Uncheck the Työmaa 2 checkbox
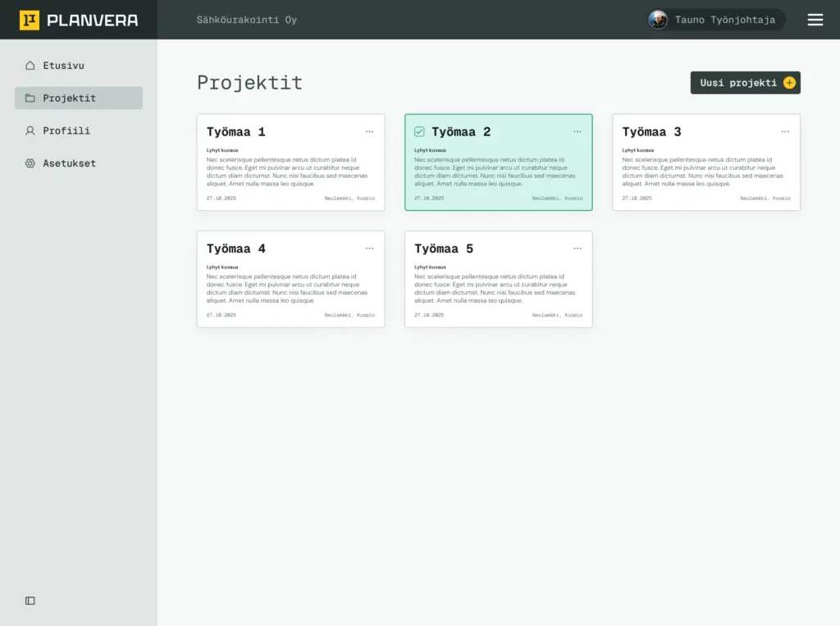Screen dimensions: 840x626 (419, 132)
